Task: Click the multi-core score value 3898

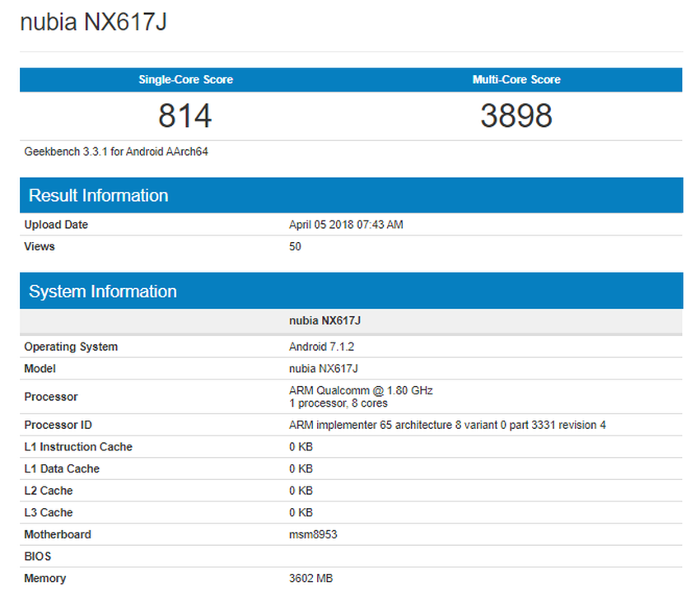Action: (517, 115)
